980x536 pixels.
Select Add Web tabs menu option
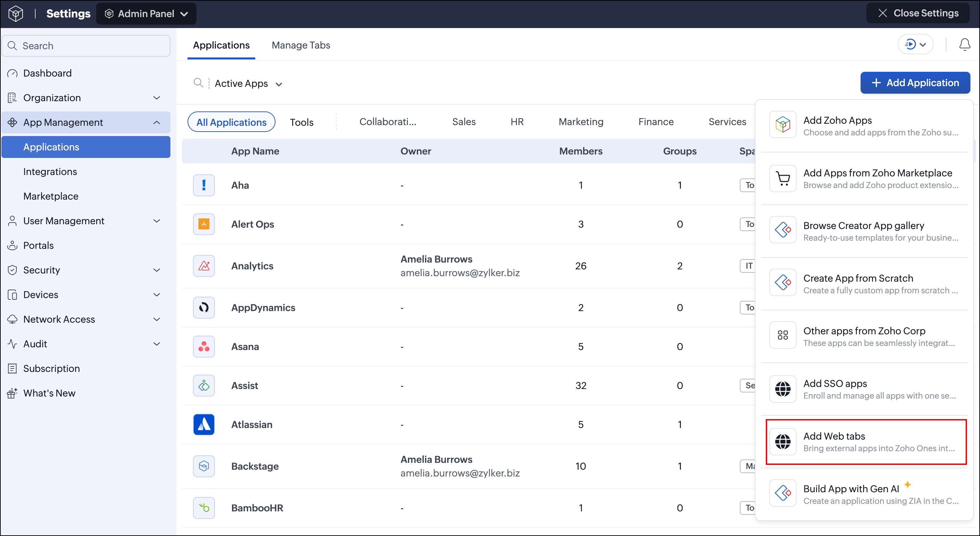[x=866, y=442]
